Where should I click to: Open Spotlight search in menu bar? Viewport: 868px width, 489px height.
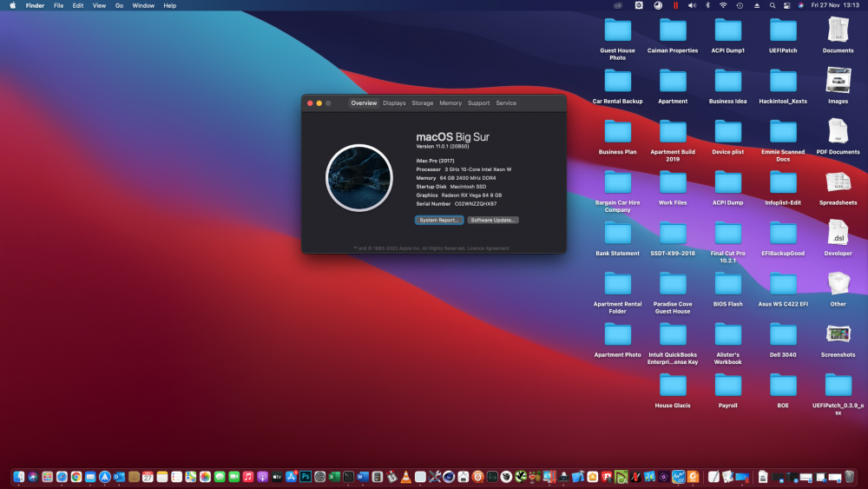tap(773, 5)
